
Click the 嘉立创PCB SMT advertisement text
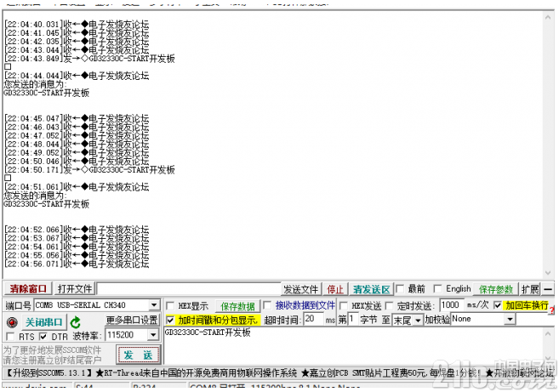click(x=391, y=373)
